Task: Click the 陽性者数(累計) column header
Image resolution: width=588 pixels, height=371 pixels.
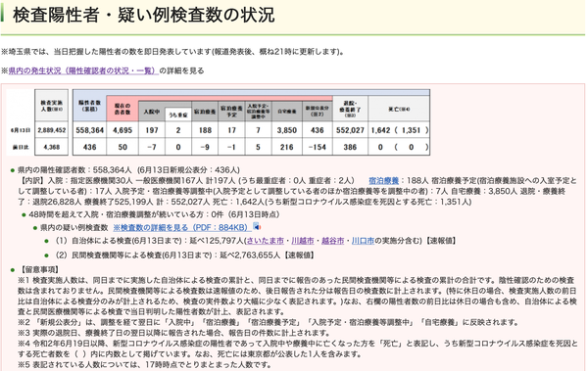Action: pos(89,106)
